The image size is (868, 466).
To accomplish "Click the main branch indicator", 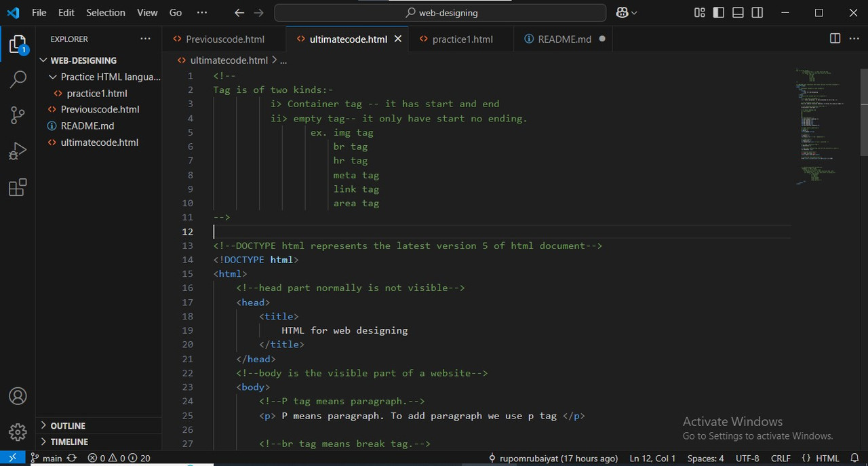I will (47, 458).
